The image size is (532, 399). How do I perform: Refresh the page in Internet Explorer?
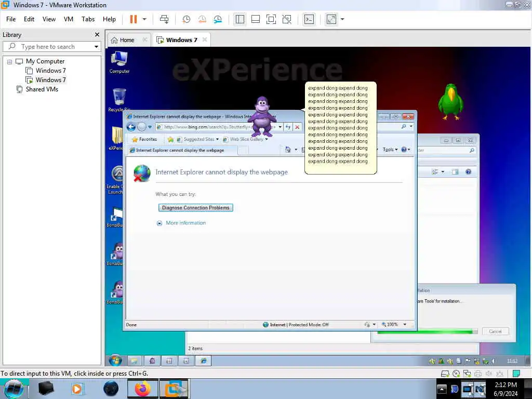coord(288,127)
